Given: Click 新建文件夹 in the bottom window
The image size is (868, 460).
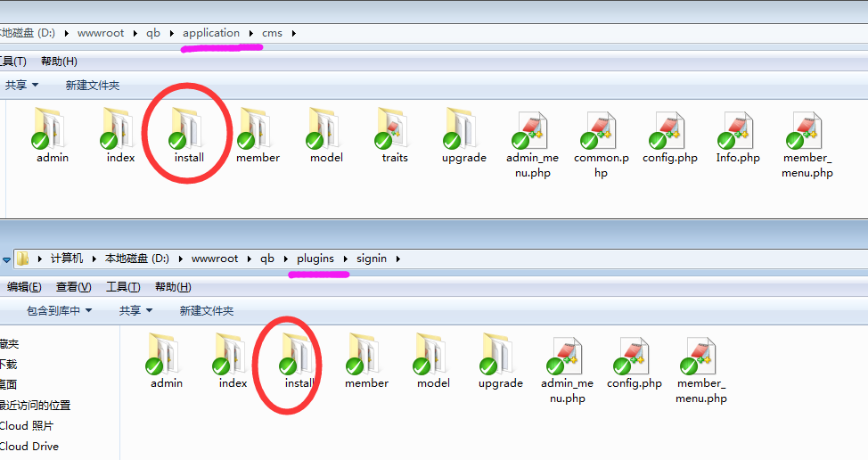Looking at the screenshot, I should click(207, 310).
